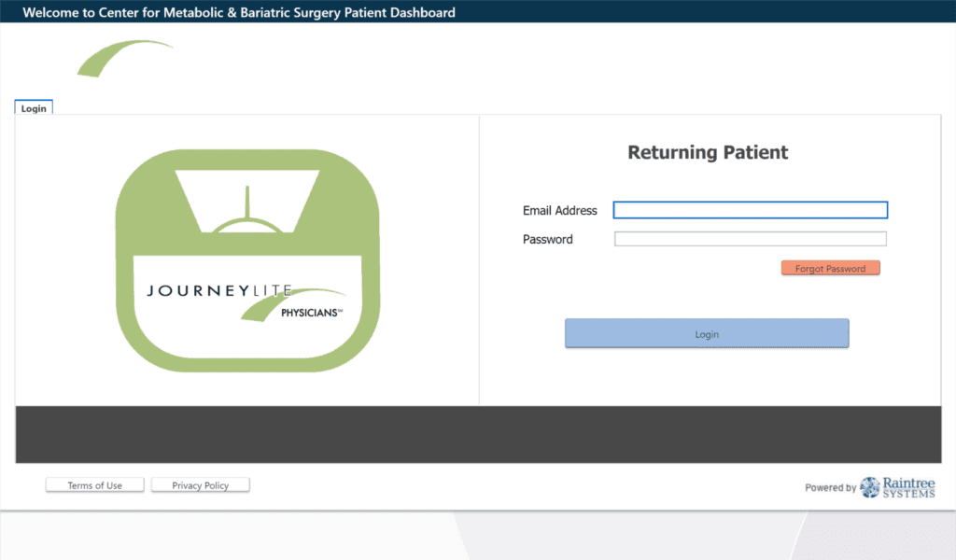Click the "Powered by" text

(830, 487)
